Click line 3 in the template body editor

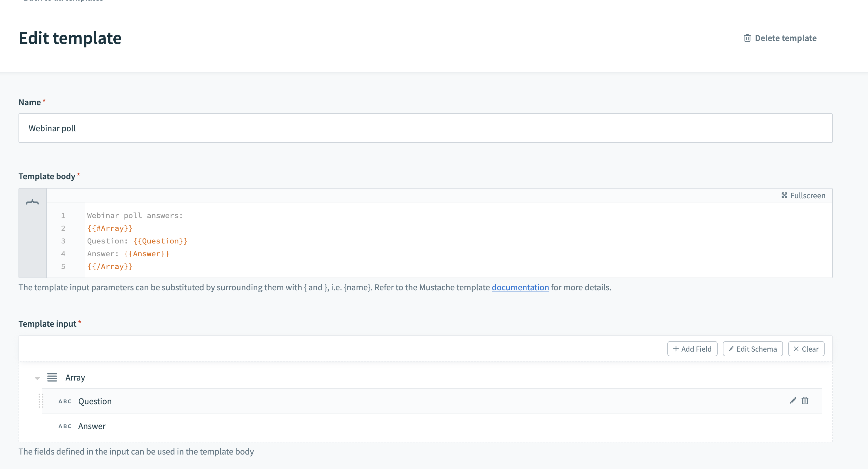coord(137,241)
